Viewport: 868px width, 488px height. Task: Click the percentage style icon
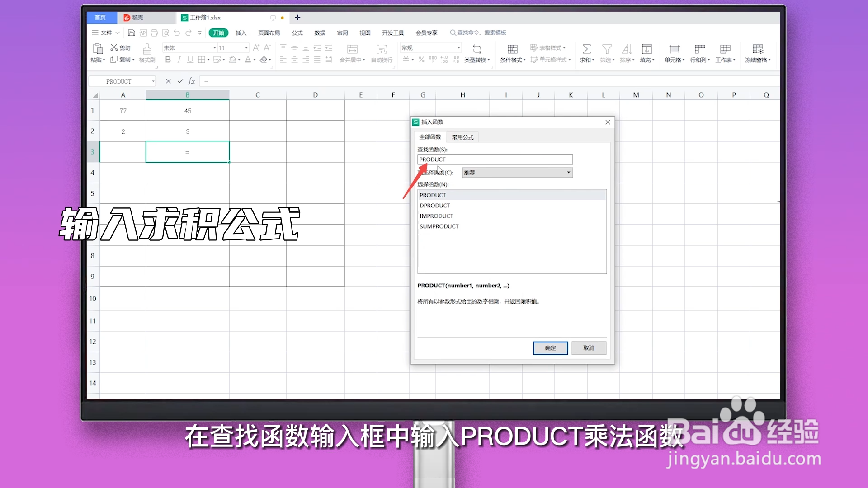(x=421, y=59)
